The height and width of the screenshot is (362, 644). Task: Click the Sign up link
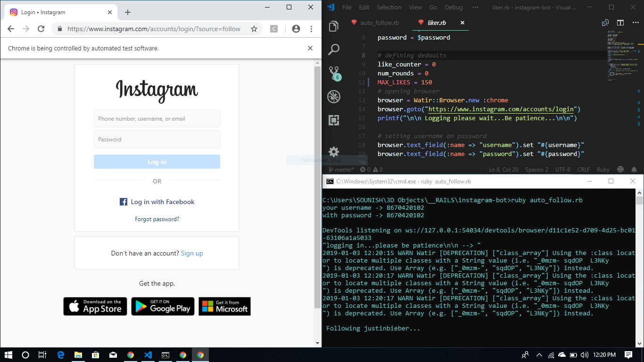click(x=192, y=253)
